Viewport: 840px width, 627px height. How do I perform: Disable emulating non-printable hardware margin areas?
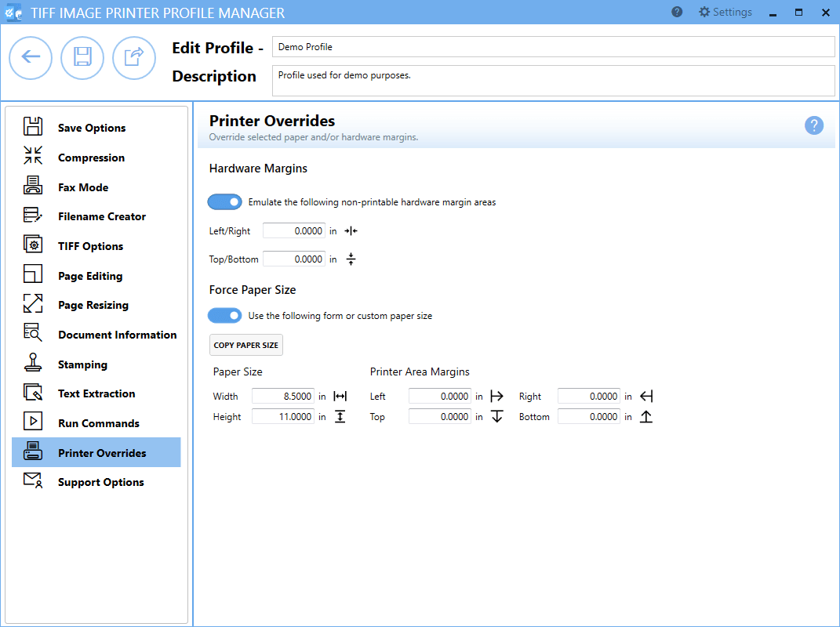(x=224, y=201)
